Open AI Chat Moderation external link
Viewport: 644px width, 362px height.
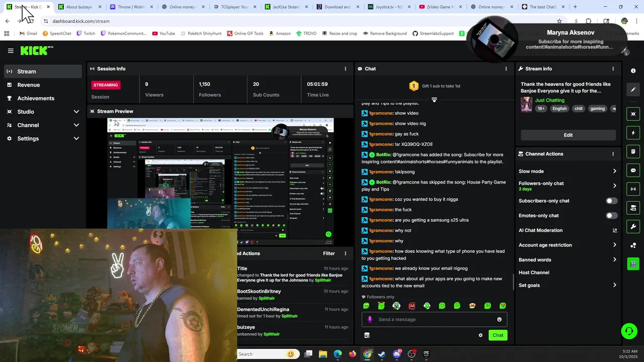614,230
